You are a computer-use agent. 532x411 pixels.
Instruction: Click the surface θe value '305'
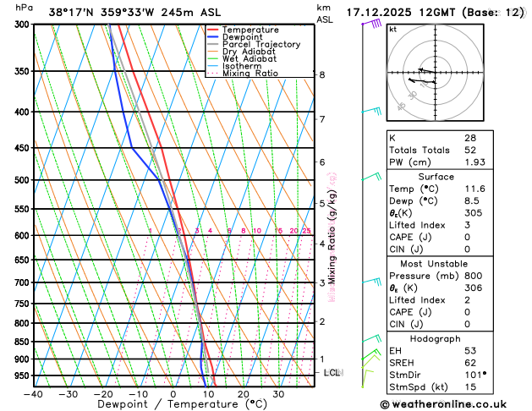(474, 213)
